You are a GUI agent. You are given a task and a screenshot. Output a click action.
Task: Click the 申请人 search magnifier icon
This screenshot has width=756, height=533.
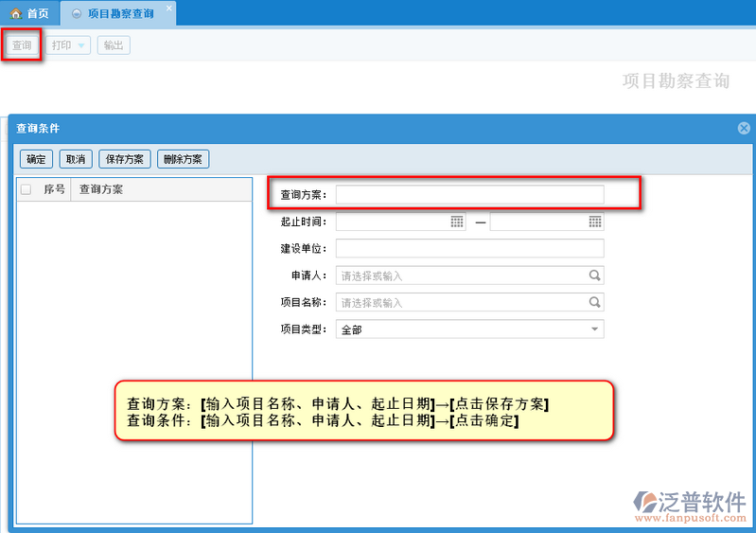pos(594,275)
